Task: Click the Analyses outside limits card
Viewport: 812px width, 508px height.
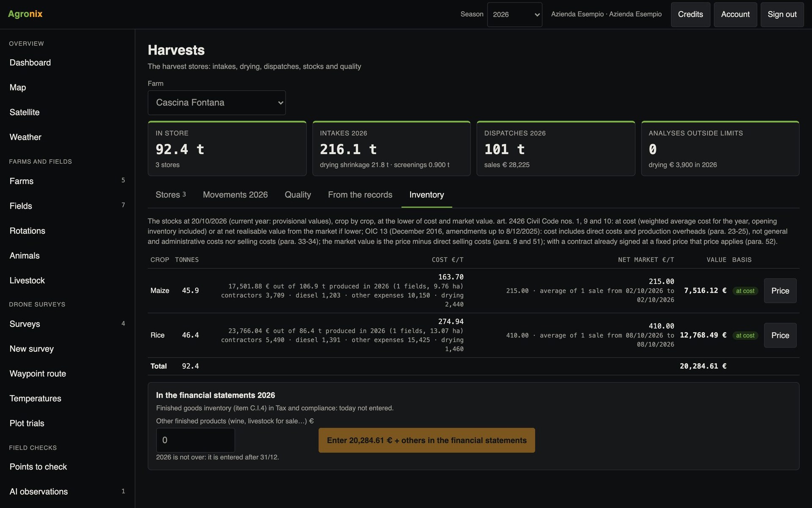Action: pos(720,149)
